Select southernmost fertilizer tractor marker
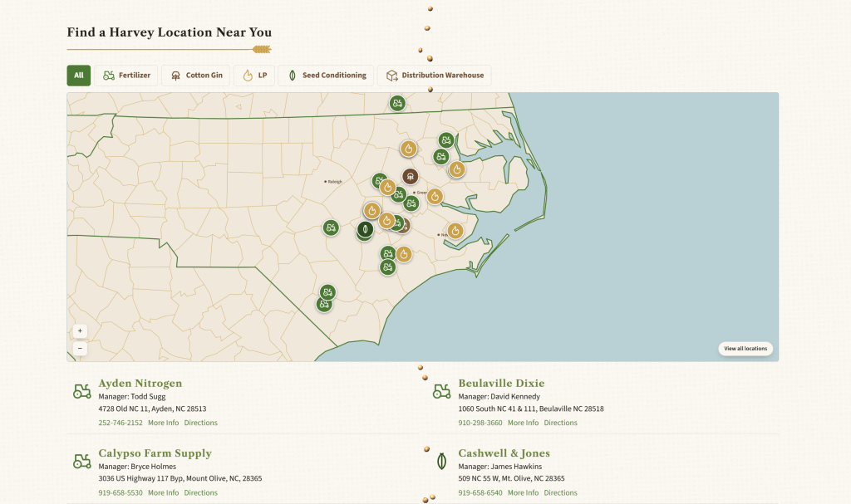Viewport: 851px width, 504px height. [x=324, y=304]
